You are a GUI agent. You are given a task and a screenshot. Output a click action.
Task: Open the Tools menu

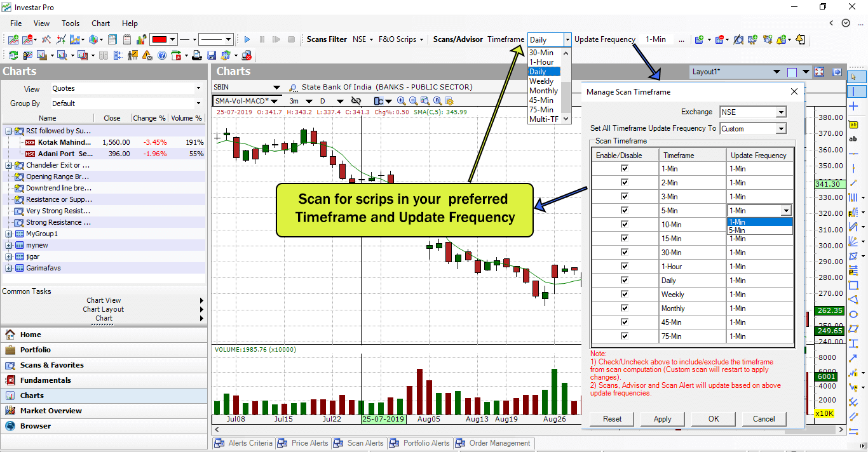pyautogui.click(x=70, y=23)
